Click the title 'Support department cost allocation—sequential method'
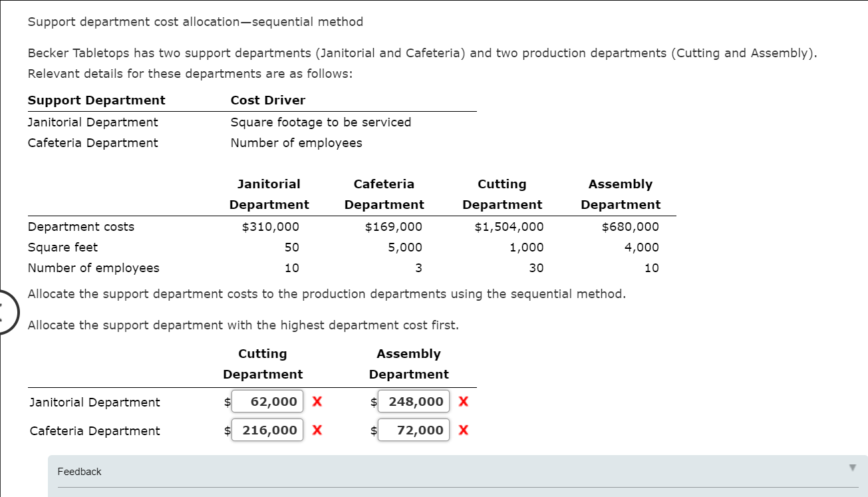The height and width of the screenshot is (497, 868). 196,22
